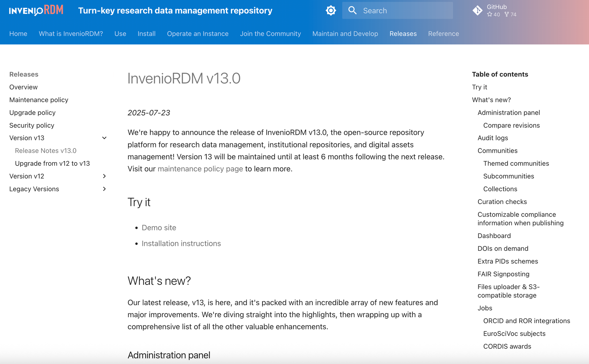589x364 pixels.
Task: Switch to the Install tab
Action: coord(146,34)
